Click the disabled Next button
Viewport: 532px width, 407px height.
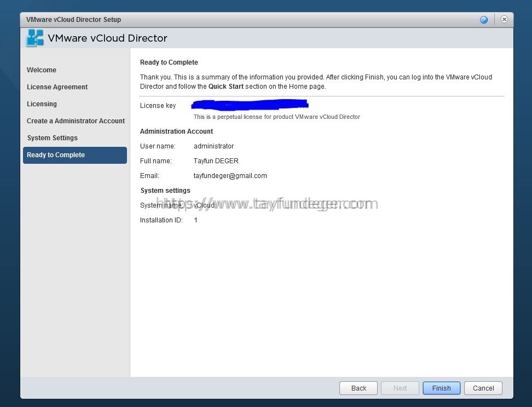coord(400,388)
